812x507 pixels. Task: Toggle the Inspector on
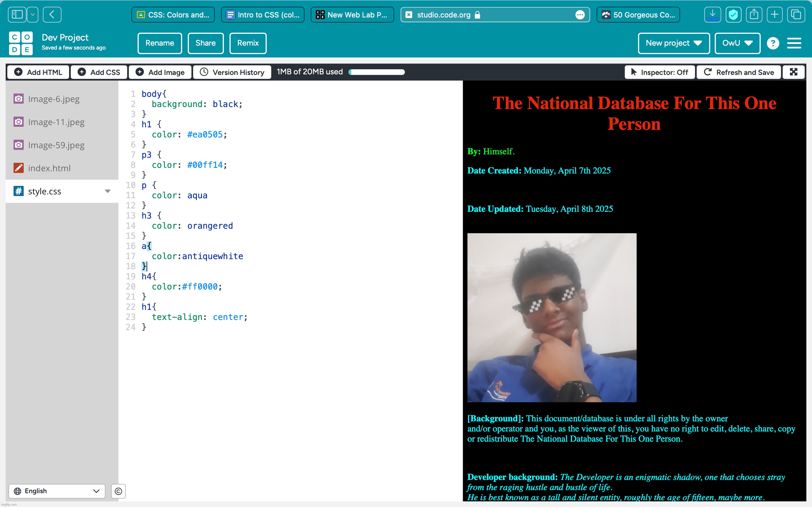659,72
